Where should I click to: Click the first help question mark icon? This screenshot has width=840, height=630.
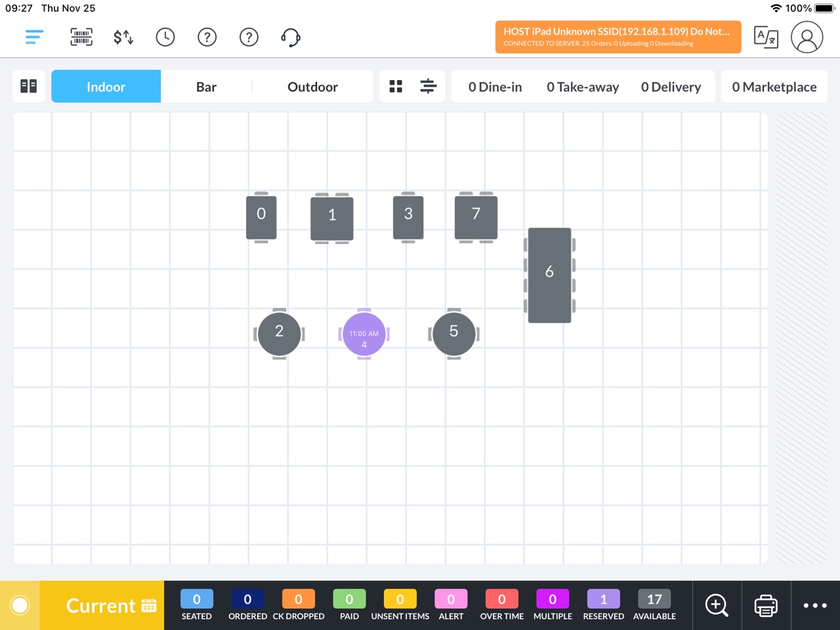(x=207, y=37)
